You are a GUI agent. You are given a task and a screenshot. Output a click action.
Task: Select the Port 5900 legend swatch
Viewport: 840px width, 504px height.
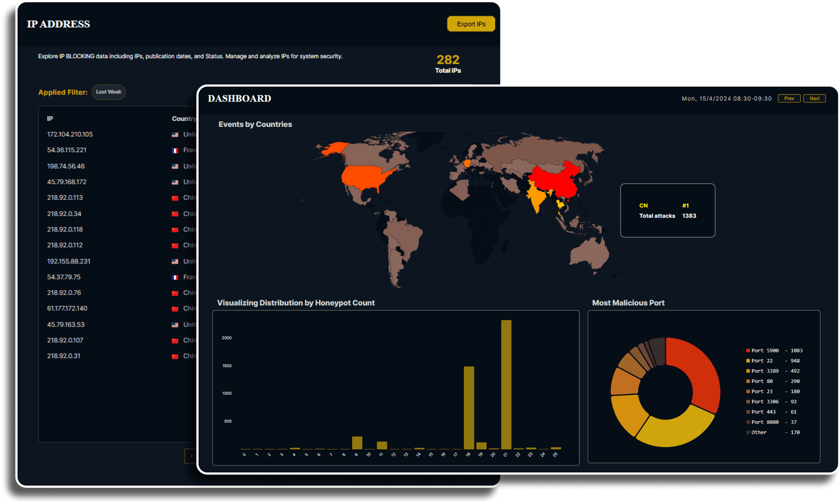point(748,351)
